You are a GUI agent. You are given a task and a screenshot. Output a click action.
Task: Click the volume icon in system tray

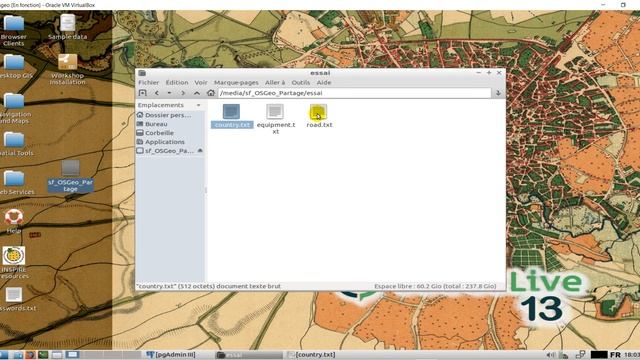tap(550, 355)
